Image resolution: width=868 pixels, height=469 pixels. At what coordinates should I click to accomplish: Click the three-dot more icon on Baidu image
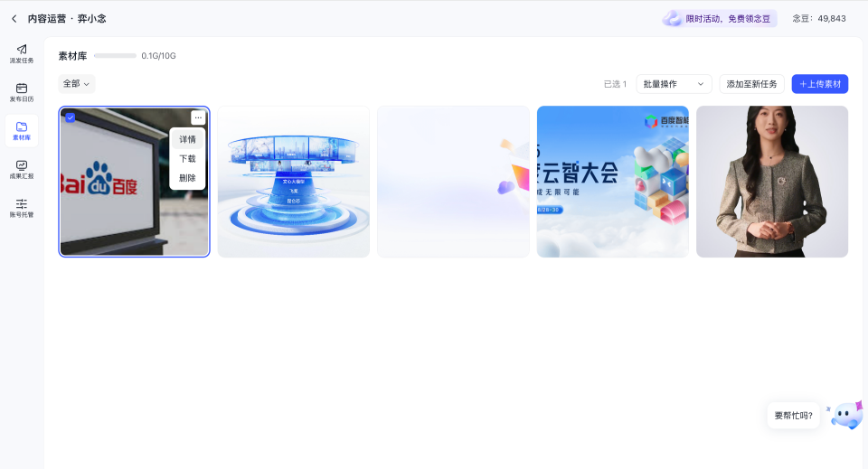click(x=198, y=117)
